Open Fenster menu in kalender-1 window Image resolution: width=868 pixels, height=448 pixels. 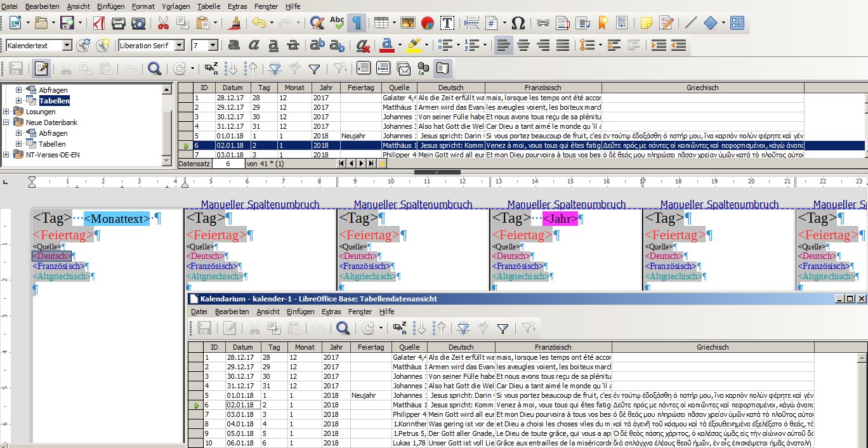(x=360, y=312)
